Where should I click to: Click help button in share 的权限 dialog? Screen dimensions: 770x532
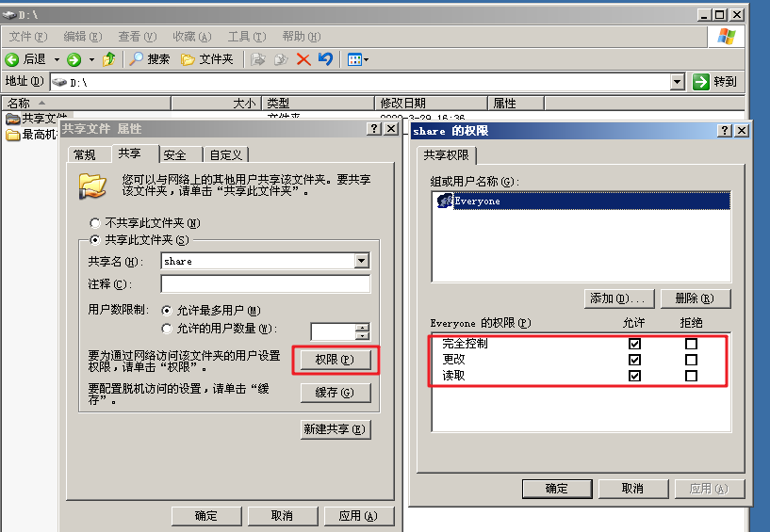(x=725, y=131)
